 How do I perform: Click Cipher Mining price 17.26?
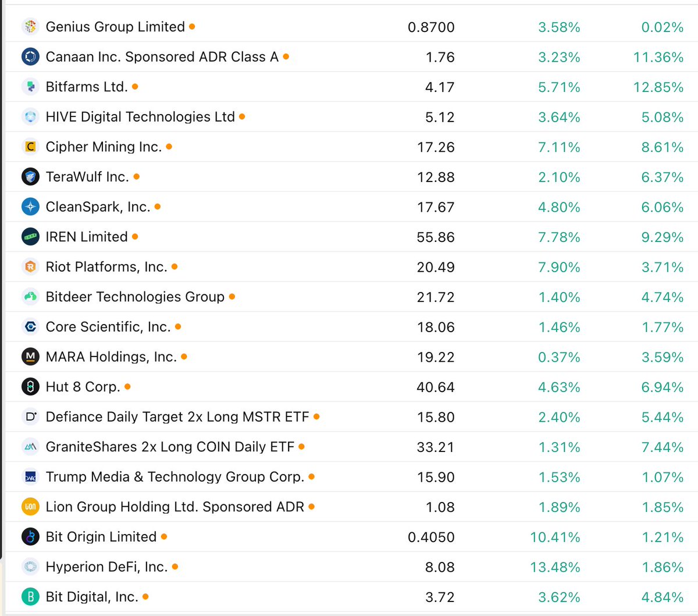pyautogui.click(x=436, y=148)
